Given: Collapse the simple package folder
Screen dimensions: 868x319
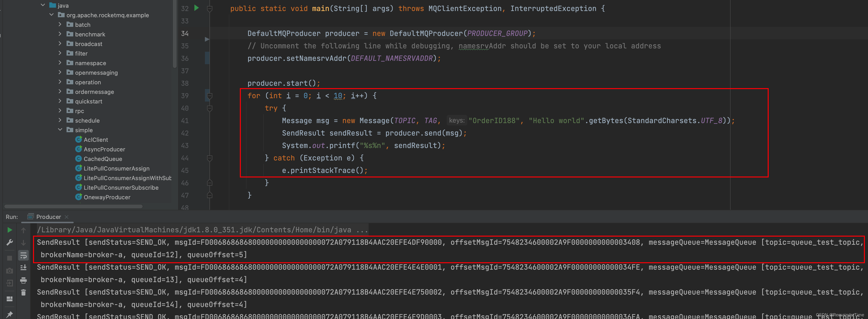Looking at the screenshot, I should point(60,130).
